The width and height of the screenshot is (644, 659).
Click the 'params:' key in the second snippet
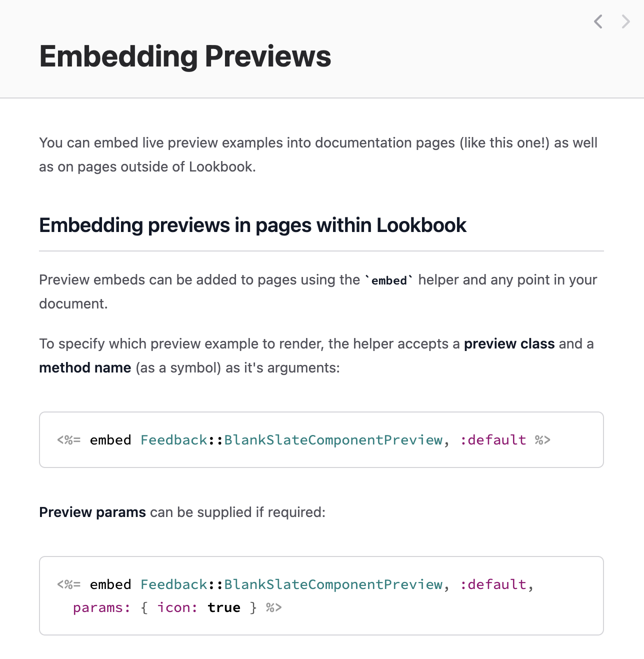pyautogui.click(x=102, y=608)
